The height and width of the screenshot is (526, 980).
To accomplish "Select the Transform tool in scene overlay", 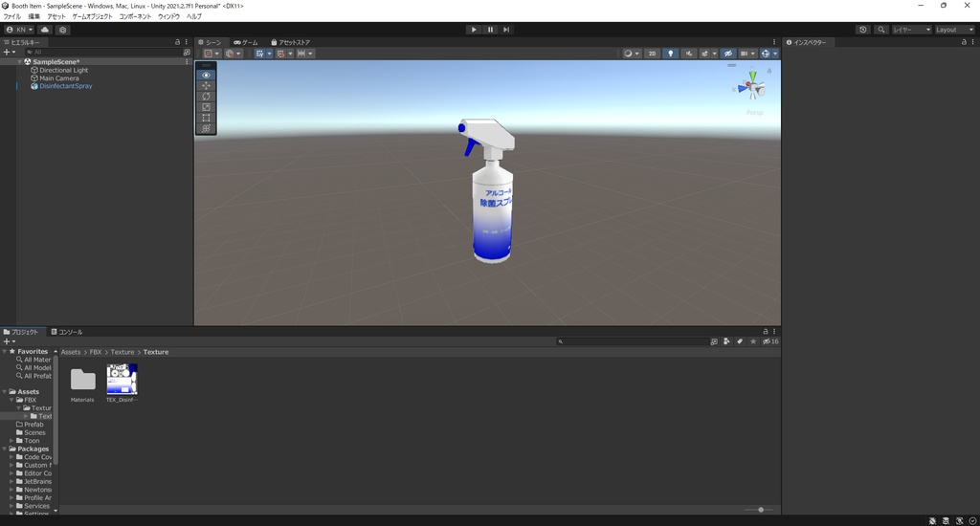I will pyautogui.click(x=207, y=128).
